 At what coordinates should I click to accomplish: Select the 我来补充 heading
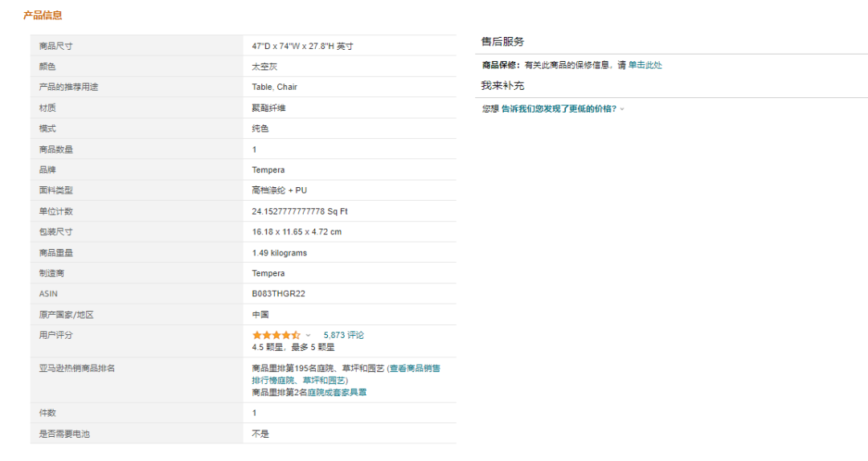click(x=502, y=85)
